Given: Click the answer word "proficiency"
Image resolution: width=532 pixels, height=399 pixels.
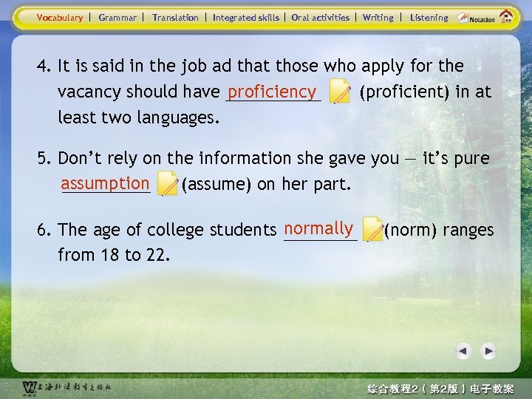Looking at the screenshot, I should tap(272, 92).
